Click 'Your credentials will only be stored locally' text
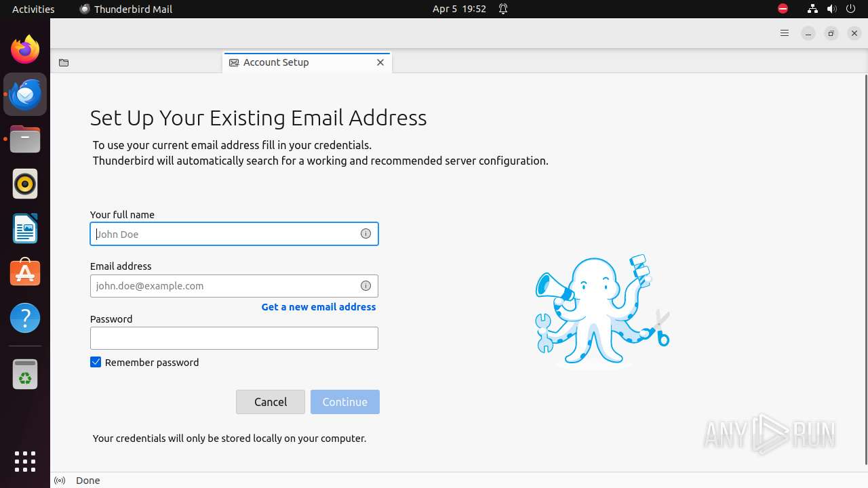 229,439
